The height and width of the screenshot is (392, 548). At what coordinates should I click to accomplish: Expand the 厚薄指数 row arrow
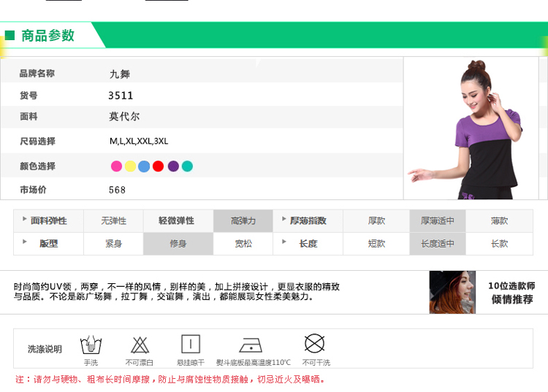pyautogui.click(x=283, y=219)
